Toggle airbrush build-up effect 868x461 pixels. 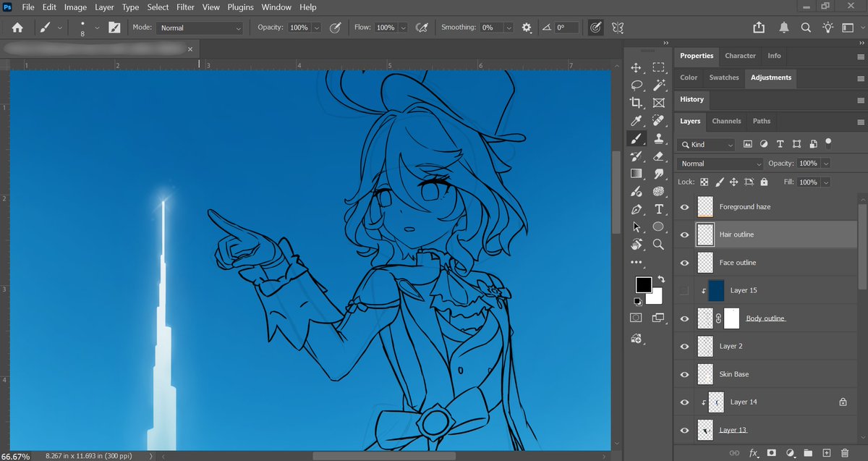click(420, 28)
